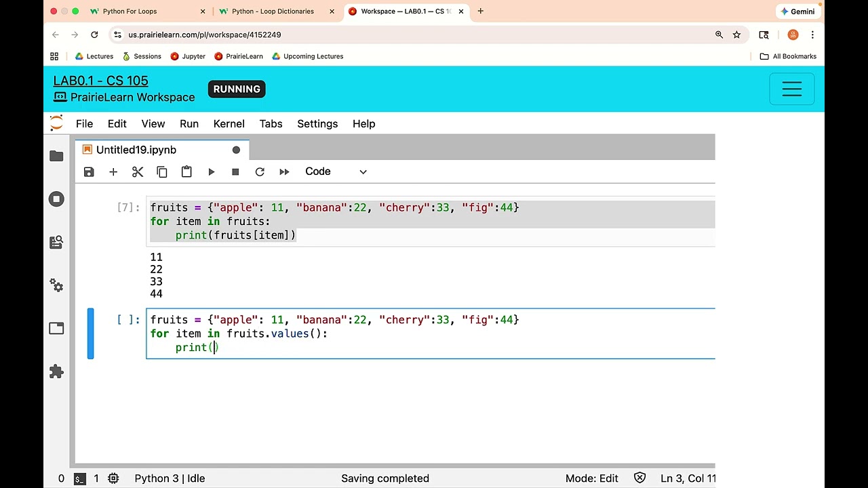Bookmark this page with star icon
Image resolution: width=868 pixels, height=488 pixels.
pos(736,35)
